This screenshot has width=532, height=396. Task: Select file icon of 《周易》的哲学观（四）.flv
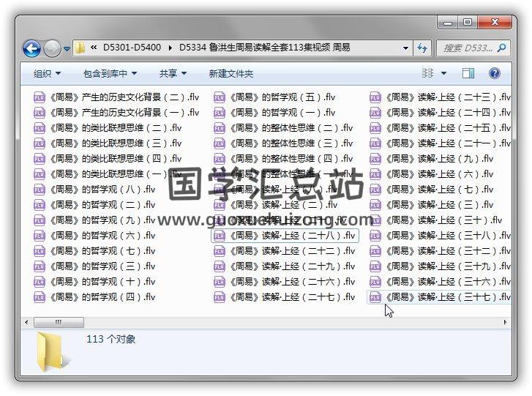(x=40, y=297)
